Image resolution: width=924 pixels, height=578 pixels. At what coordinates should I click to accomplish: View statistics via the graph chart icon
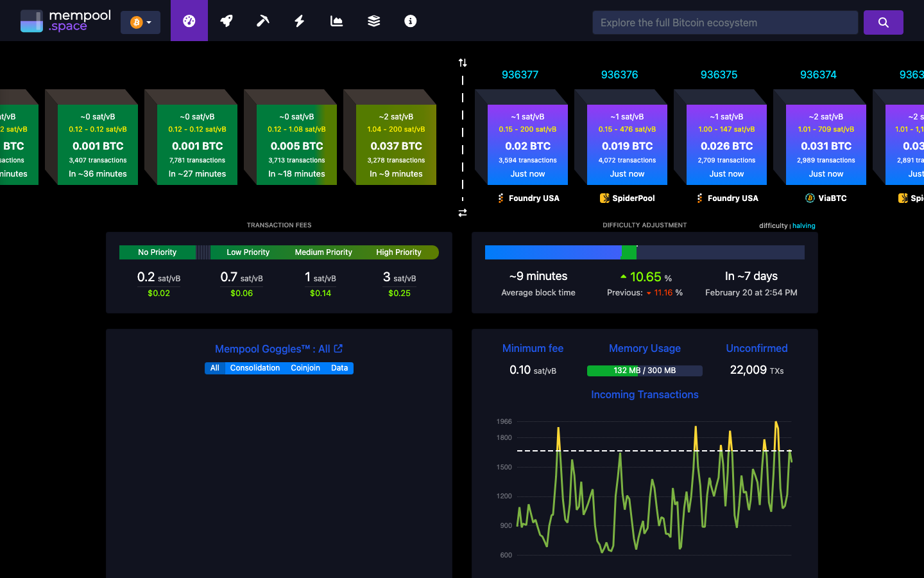pos(336,21)
